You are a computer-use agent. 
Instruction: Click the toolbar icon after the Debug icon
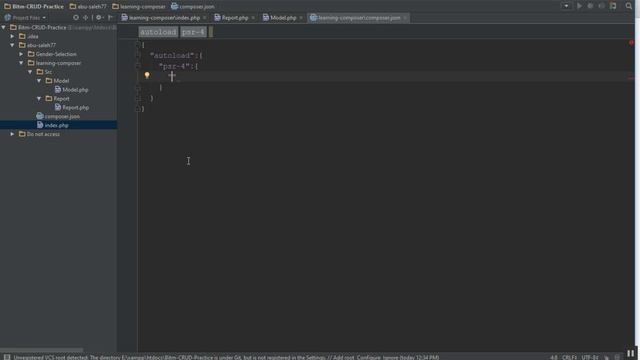tap(602, 6)
